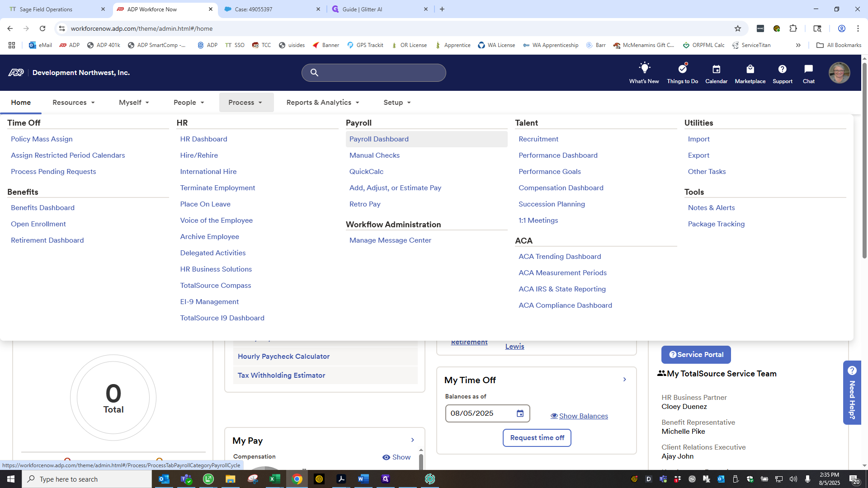
Task: Click the Windows Start button
Action: (11, 479)
